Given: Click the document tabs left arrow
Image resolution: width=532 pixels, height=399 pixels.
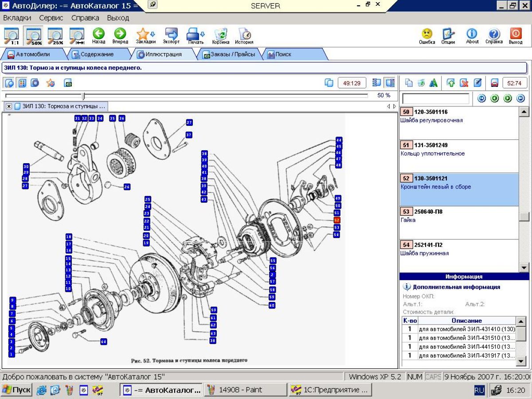Looking at the screenshot, I should click(388, 106).
